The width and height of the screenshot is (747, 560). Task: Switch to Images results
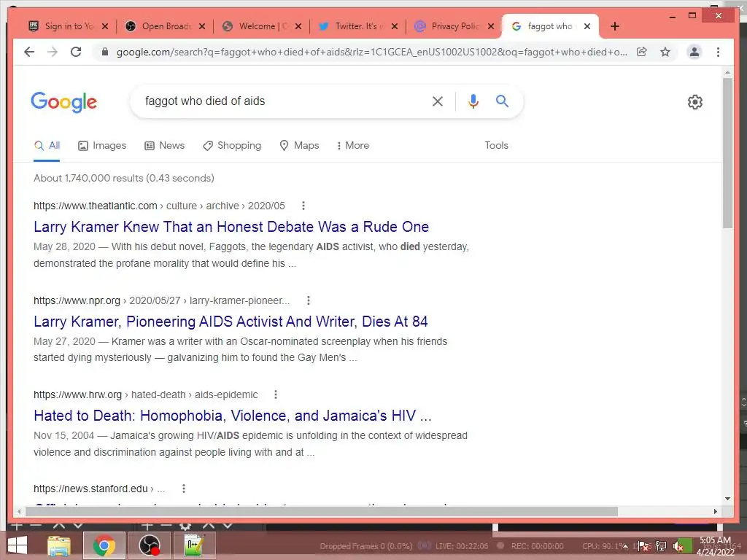pyautogui.click(x=102, y=145)
